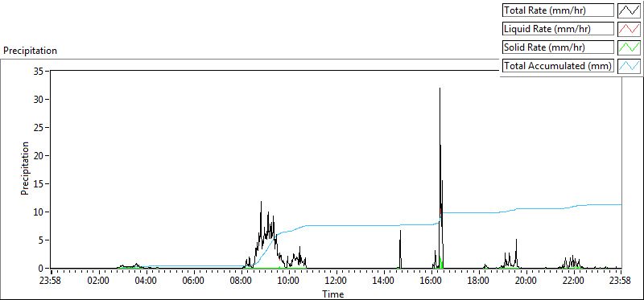Image resolution: width=644 pixels, height=300 pixels.
Task: Click the Liquid Rate red line icon
Action: 630,29
